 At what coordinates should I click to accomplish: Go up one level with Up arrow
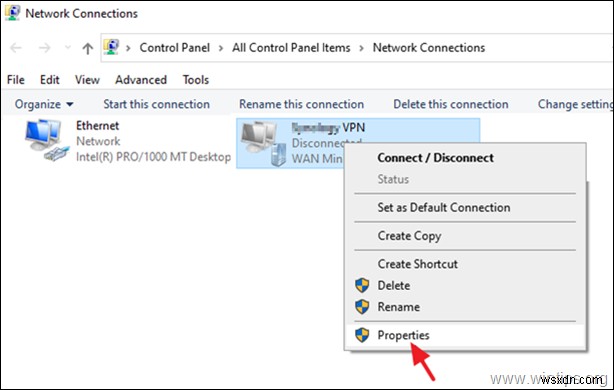(x=88, y=48)
